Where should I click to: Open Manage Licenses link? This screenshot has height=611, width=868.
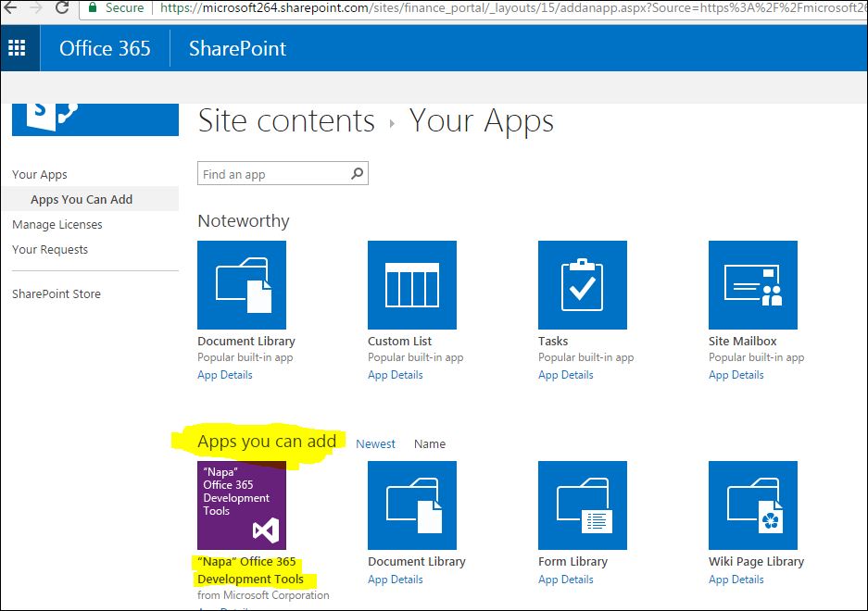coord(57,224)
